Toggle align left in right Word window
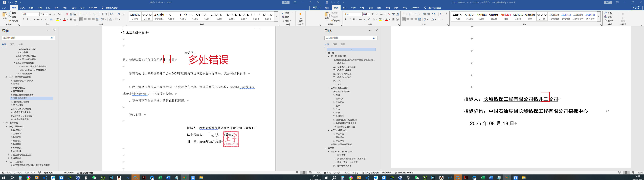The image size is (644, 180). [x=404, y=19]
